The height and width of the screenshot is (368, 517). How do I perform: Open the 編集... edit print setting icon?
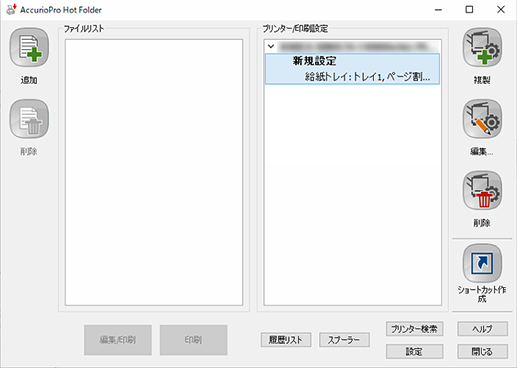pos(482,119)
